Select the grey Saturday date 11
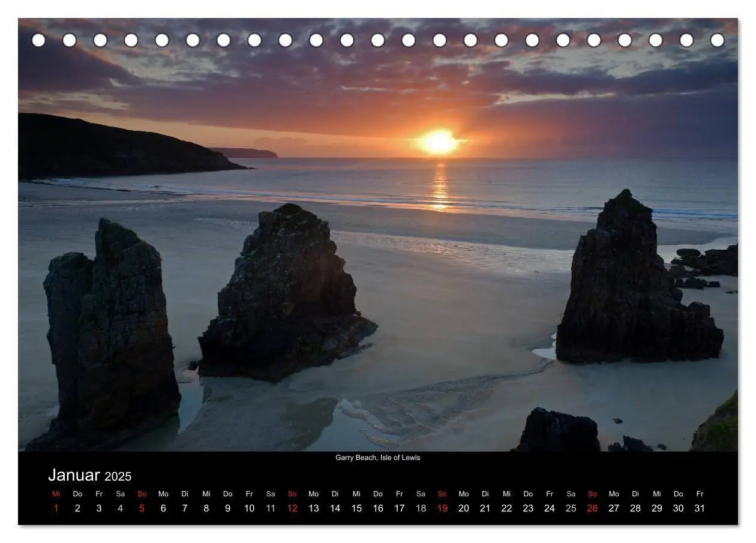Viewport: 756px width, 543px height. pos(271,508)
